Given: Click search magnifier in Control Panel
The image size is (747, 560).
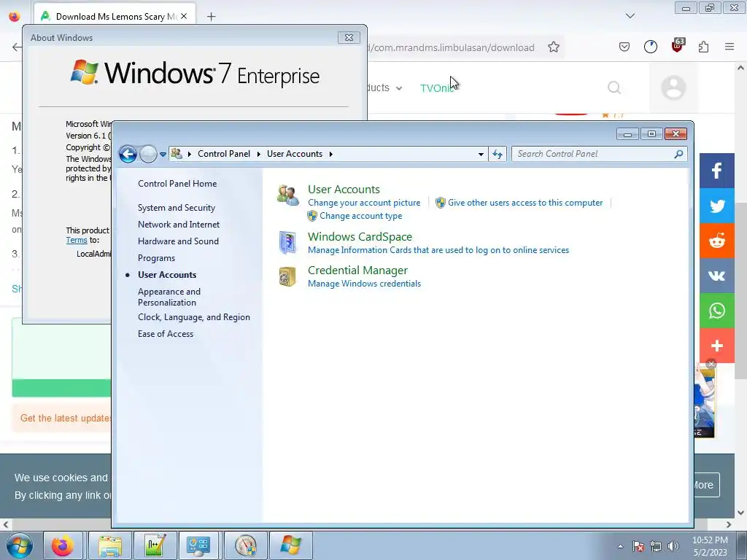Looking at the screenshot, I should pyautogui.click(x=678, y=154).
